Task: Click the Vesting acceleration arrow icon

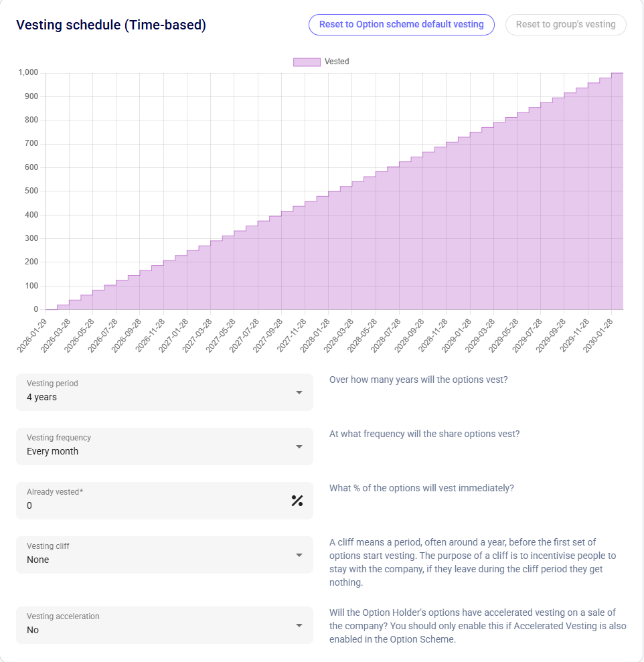Action: 299,625
